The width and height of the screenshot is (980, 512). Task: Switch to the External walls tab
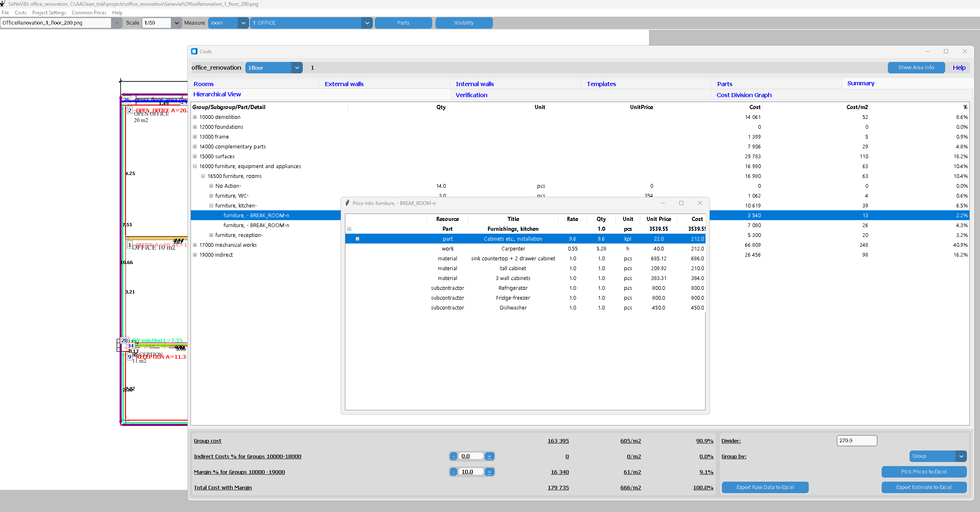click(x=344, y=84)
